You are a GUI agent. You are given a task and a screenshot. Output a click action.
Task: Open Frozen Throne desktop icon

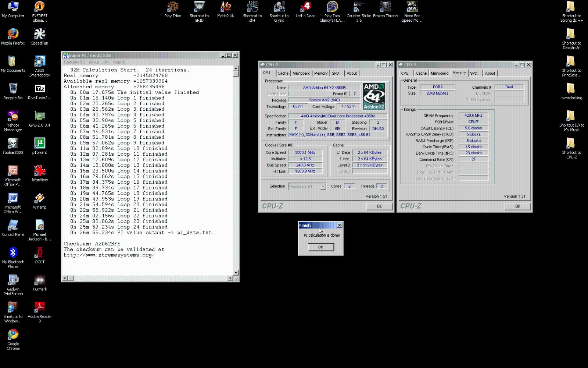386,9
